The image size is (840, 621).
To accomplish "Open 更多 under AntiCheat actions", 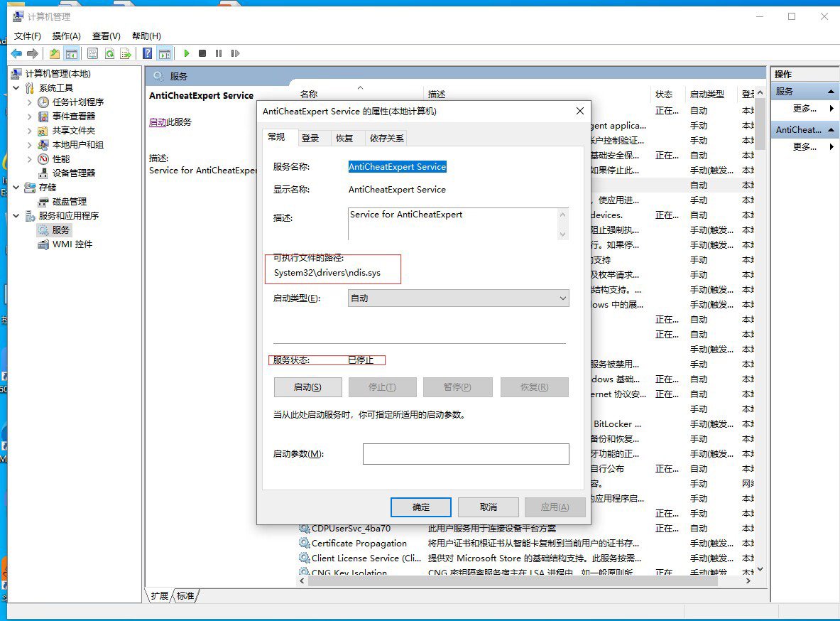I will [804, 146].
